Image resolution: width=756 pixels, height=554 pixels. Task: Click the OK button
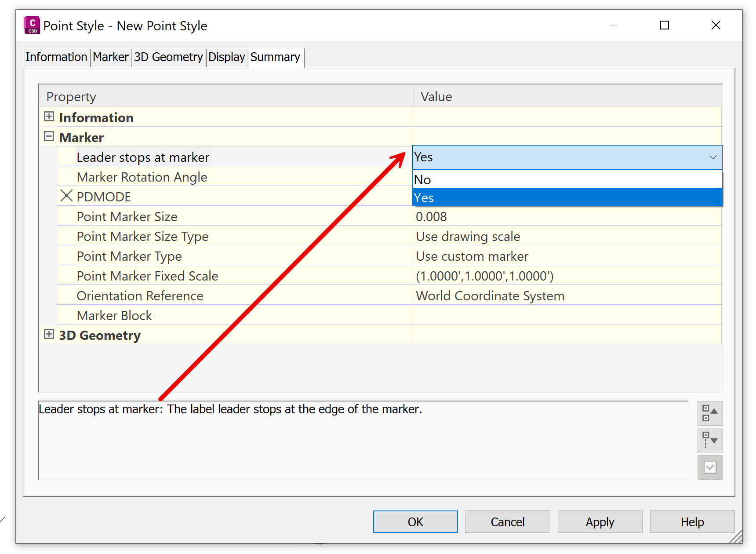415,522
